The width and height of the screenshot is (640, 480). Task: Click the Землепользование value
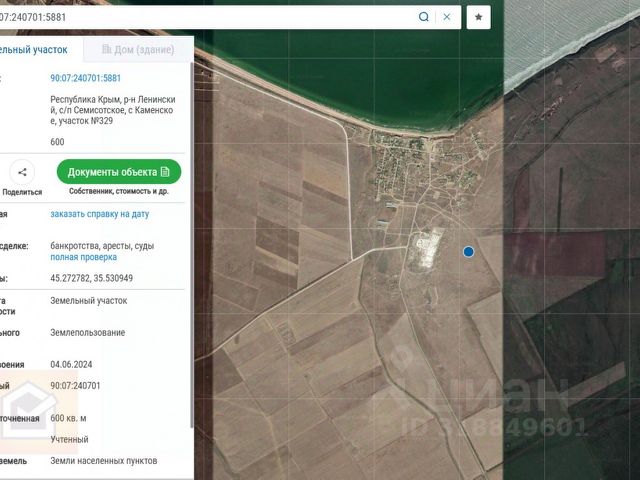coord(88,333)
